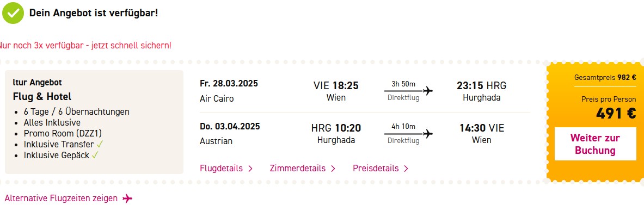Click the airplane icon beside Alternative Flugzeiten

(x=127, y=198)
